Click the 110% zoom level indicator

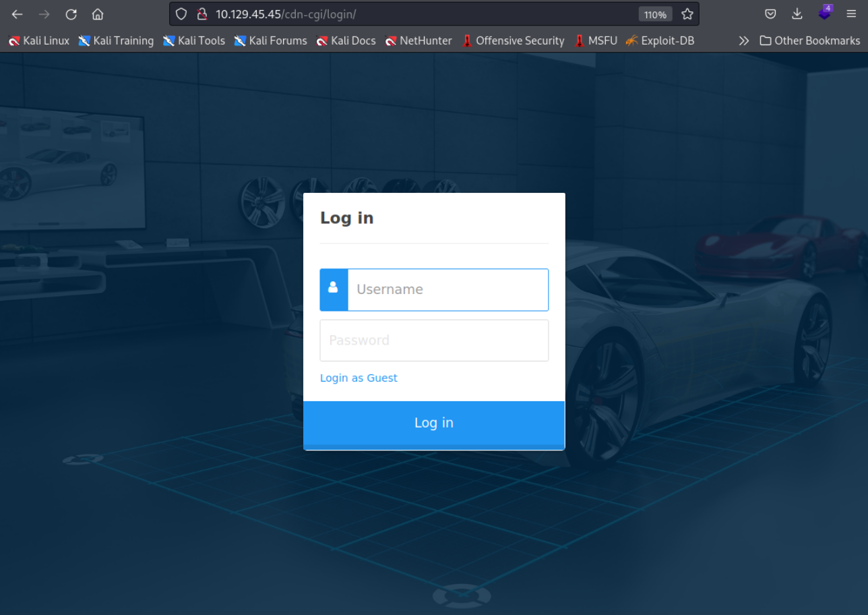point(655,14)
